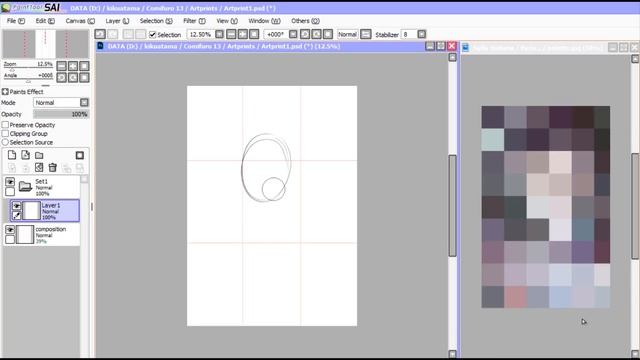Adjust the layer Opacity slider
Image resolution: width=640 pixels, height=360 pixels.
point(61,114)
